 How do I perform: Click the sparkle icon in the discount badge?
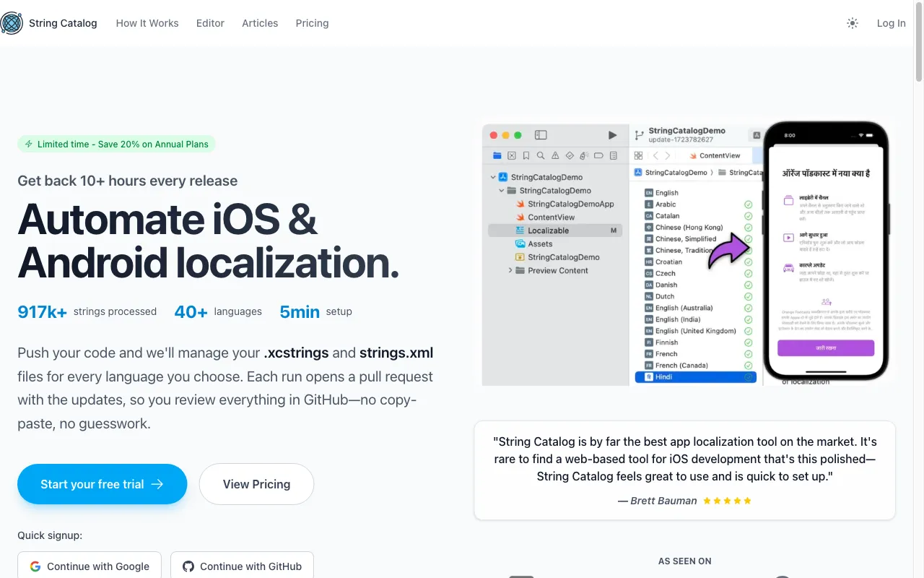tap(29, 144)
